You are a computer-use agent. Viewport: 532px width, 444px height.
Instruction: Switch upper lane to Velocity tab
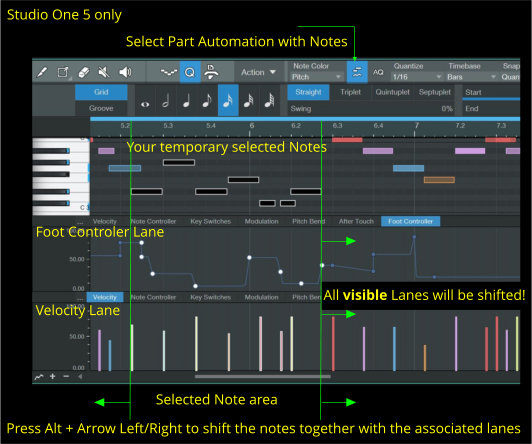click(104, 221)
